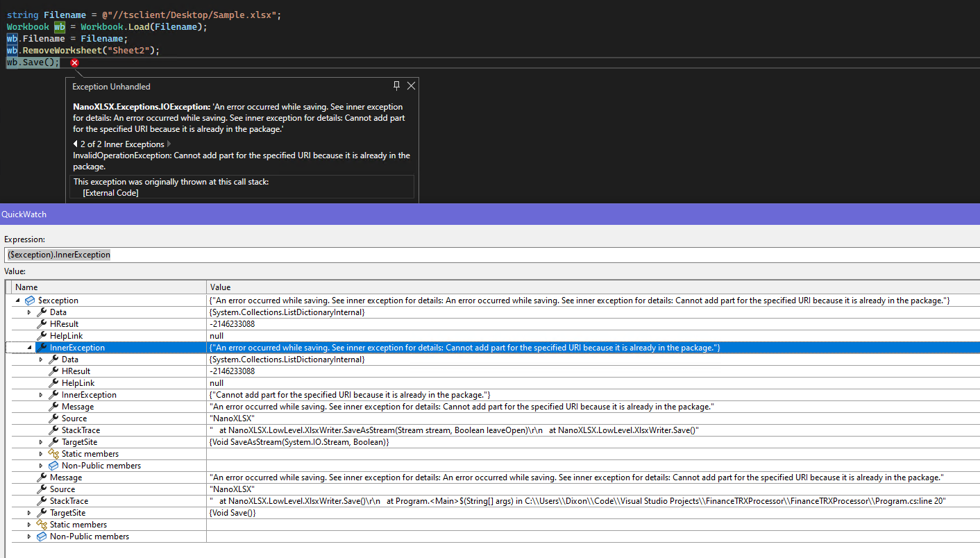Close the Exception Unhandled popup
This screenshot has width=980, height=558.
(411, 85)
